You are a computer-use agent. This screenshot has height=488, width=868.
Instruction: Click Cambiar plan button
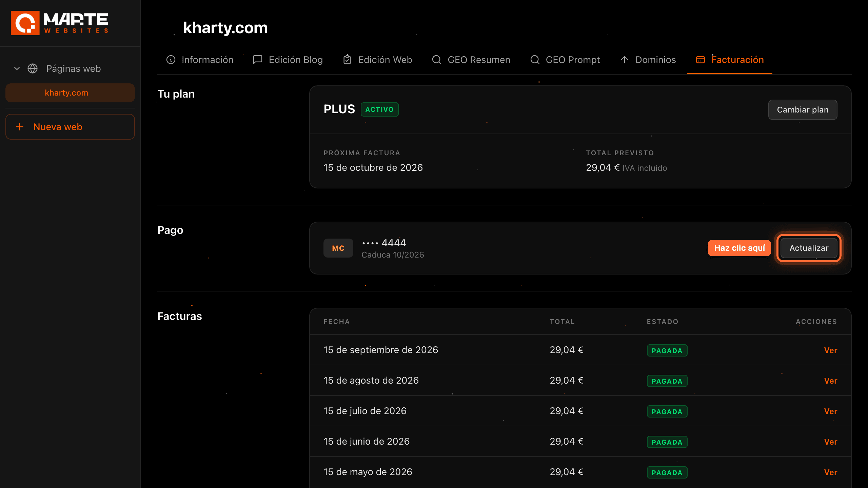803,110
